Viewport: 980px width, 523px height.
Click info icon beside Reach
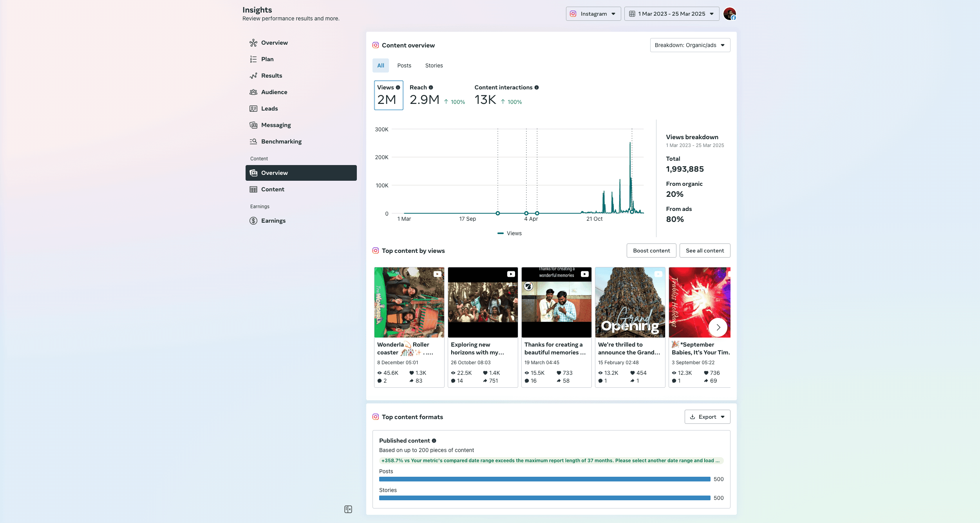(431, 87)
